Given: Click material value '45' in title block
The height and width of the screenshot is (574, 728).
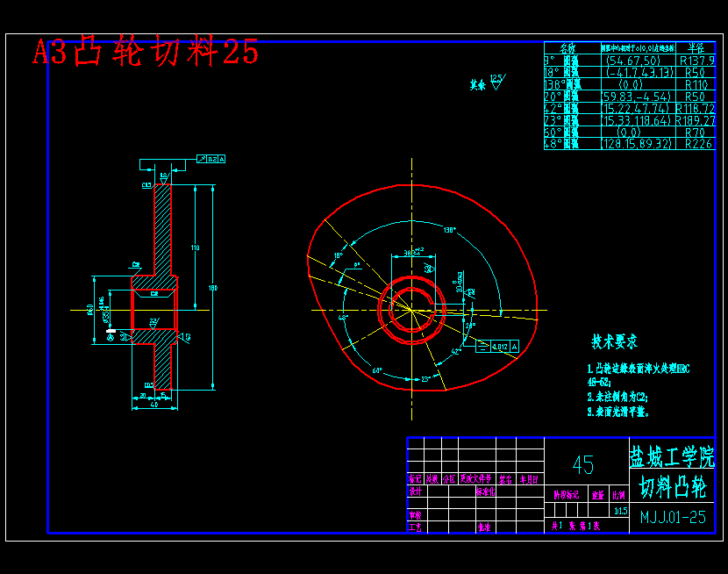Looking at the screenshot, I should (583, 464).
